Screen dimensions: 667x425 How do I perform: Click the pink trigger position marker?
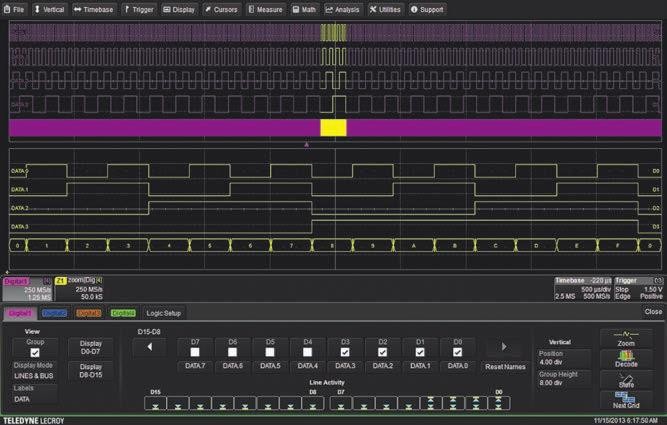(306, 145)
